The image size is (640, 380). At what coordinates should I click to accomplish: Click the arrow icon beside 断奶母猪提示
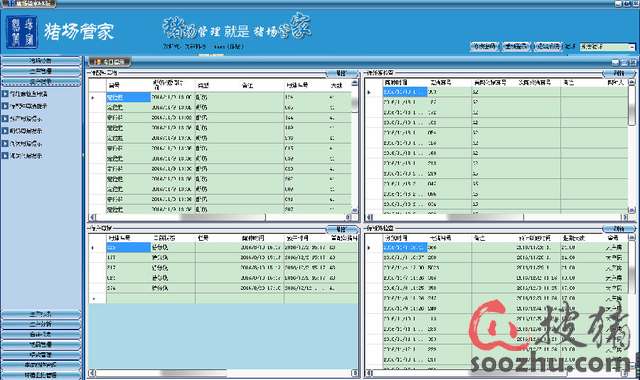tap(5, 131)
